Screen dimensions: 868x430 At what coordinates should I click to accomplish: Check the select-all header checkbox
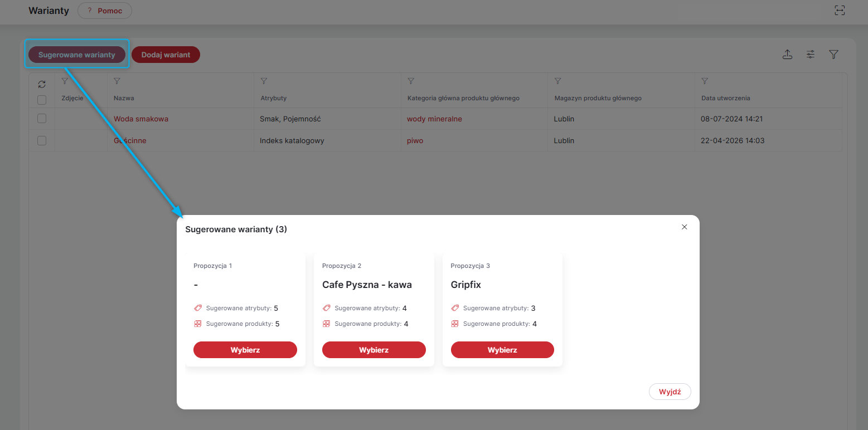point(42,100)
